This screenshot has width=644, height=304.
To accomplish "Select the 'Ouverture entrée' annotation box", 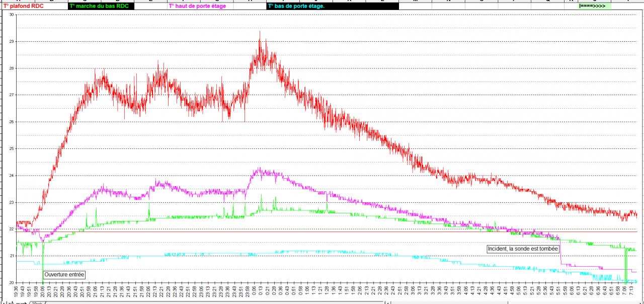I will click(64, 275).
